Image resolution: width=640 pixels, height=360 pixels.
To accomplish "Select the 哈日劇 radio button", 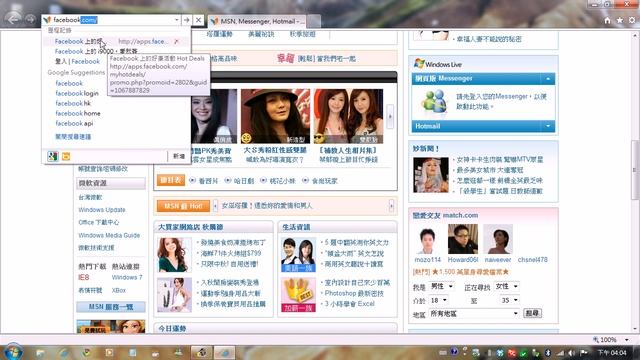I will click(228, 180).
